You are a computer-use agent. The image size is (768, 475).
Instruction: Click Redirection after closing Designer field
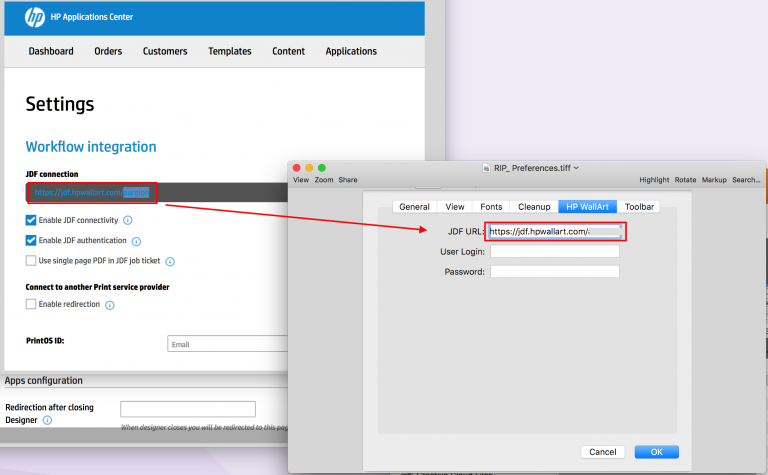click(188, 409)
